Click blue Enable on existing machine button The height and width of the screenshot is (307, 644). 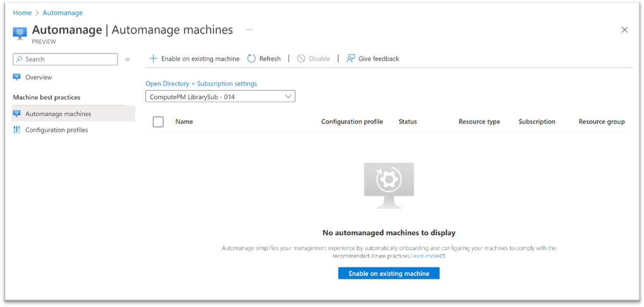389,273
